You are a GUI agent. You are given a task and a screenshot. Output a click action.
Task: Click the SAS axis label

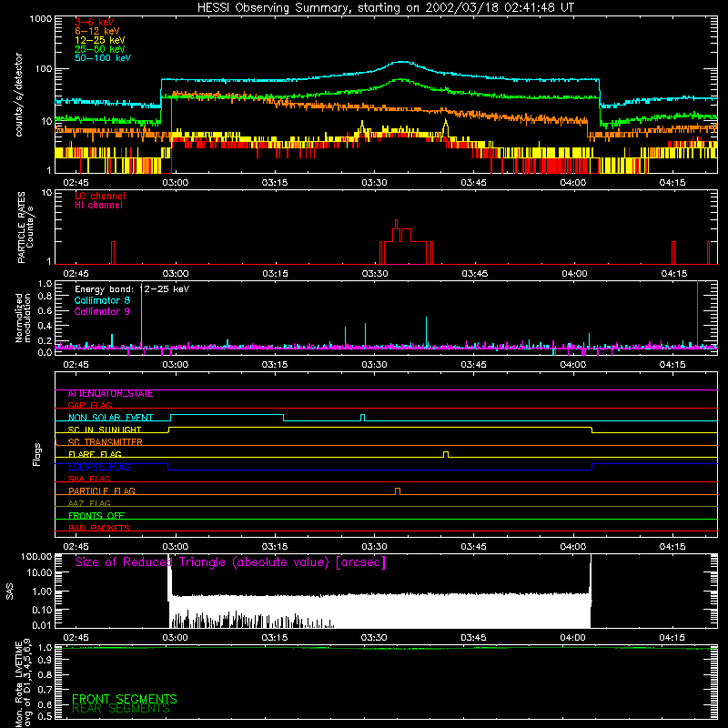[x=10, y=591]
